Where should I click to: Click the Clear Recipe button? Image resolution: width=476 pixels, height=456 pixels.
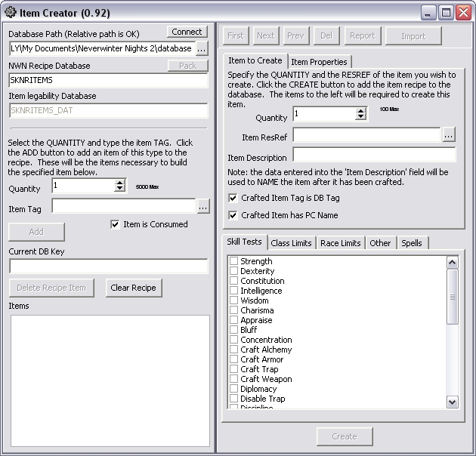tap(133, 288)
